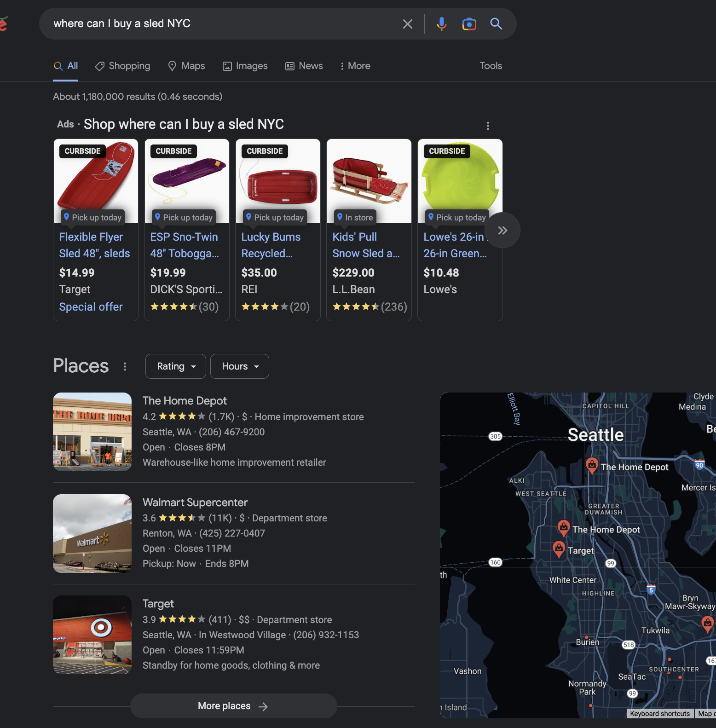Switch to the Shopping tab

coord(122,66)
